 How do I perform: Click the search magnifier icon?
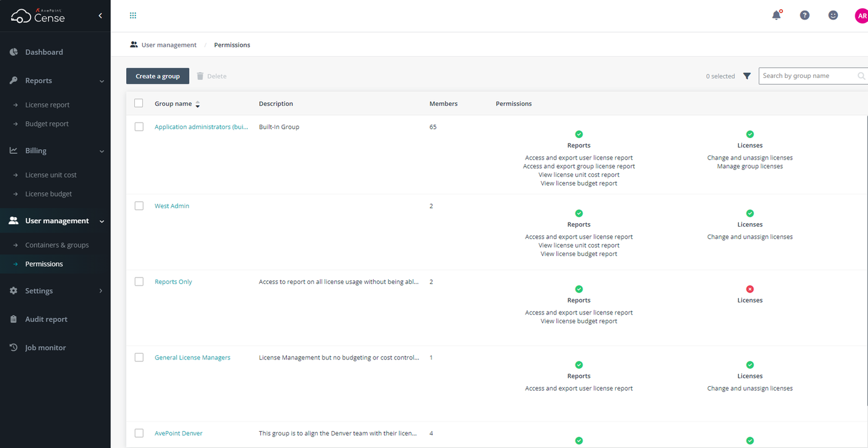pos(861,76)
